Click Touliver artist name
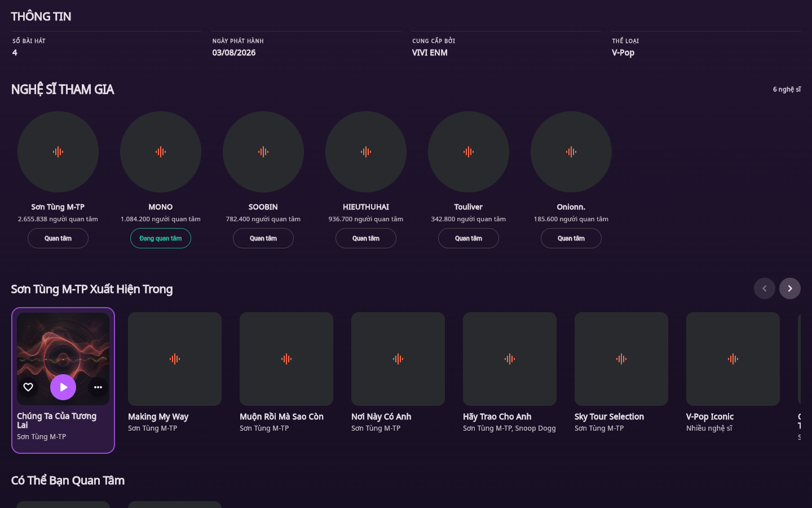The image size is (812, 508). point(469,207)
